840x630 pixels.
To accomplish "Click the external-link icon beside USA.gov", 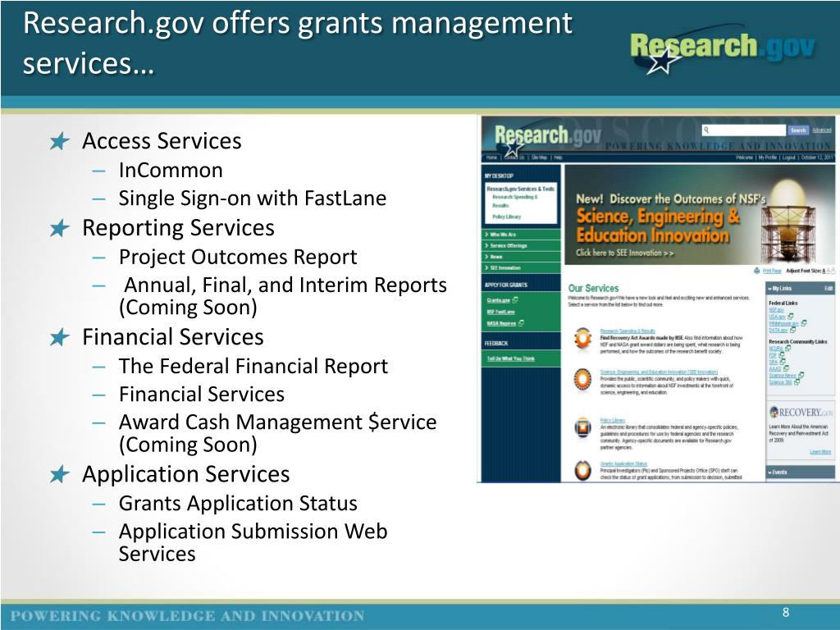I will pos(791,317).
